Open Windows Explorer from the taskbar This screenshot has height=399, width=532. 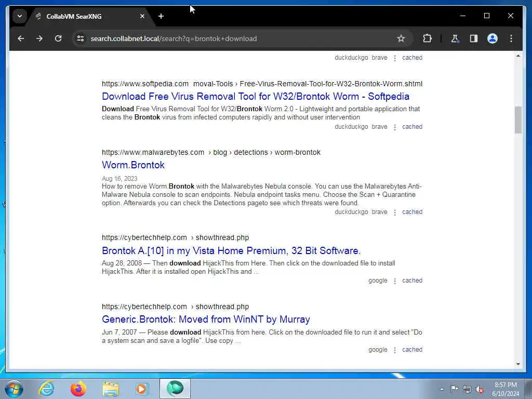[x=111, y=389]
